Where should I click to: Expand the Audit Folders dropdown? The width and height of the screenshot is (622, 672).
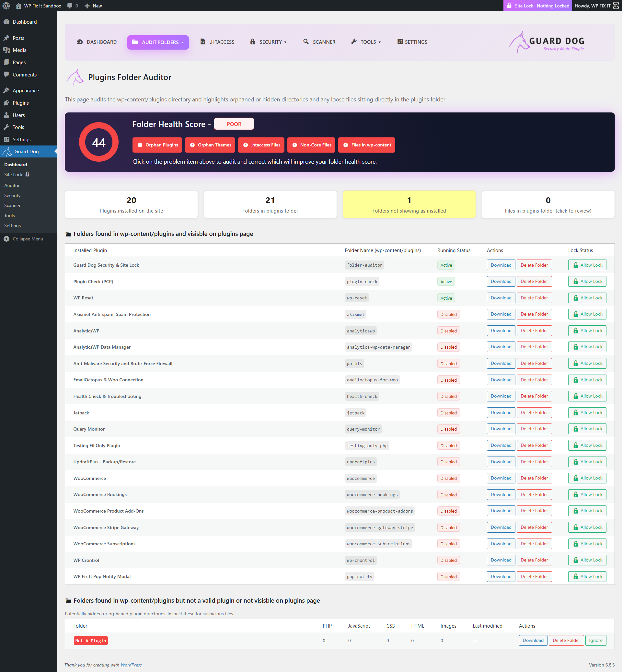point(158,42)
